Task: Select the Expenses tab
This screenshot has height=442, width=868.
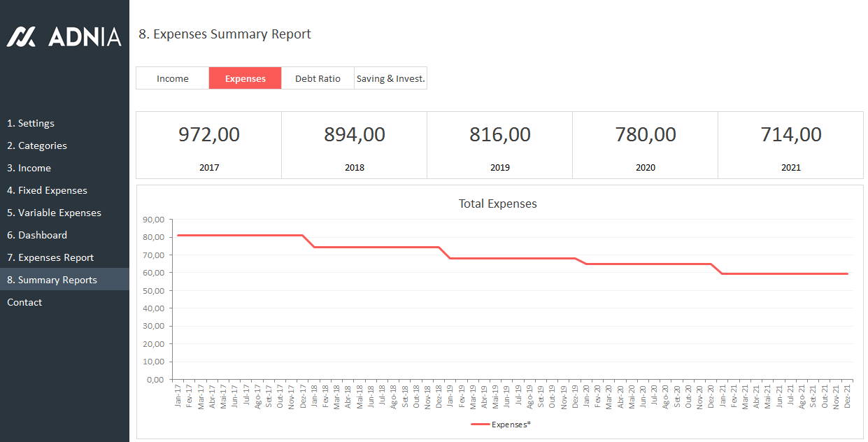Action: pos(245,78)
